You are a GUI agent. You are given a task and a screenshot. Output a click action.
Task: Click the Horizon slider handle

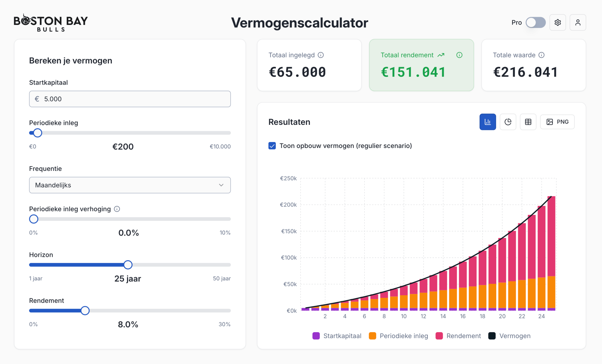[128, 265]
